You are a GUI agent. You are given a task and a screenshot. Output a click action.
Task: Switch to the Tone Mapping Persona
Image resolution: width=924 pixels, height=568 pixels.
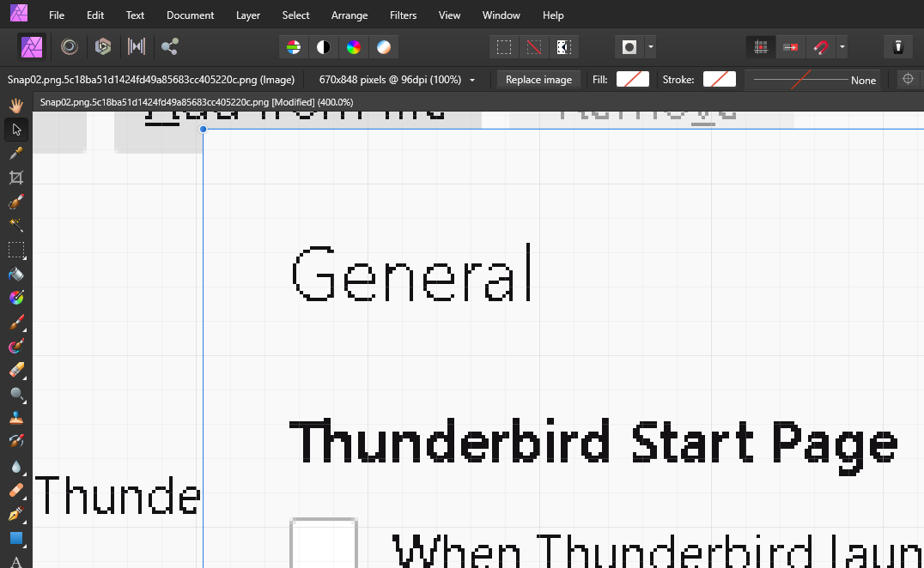point(137,47)
